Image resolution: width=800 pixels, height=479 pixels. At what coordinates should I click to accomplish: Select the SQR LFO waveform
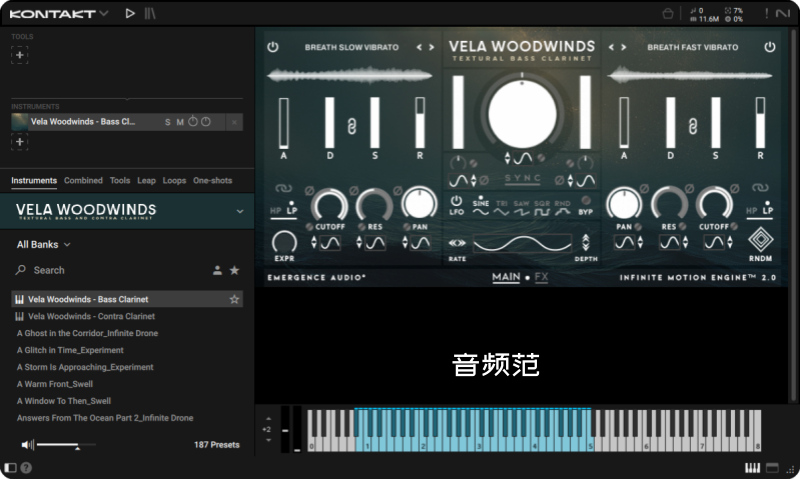point(542,208)
